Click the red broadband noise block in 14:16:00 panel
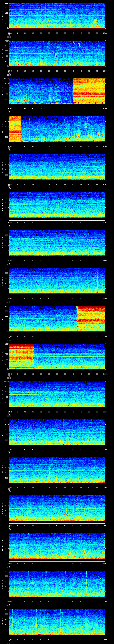Screen dimensions: 114x644 pos(89,91)
